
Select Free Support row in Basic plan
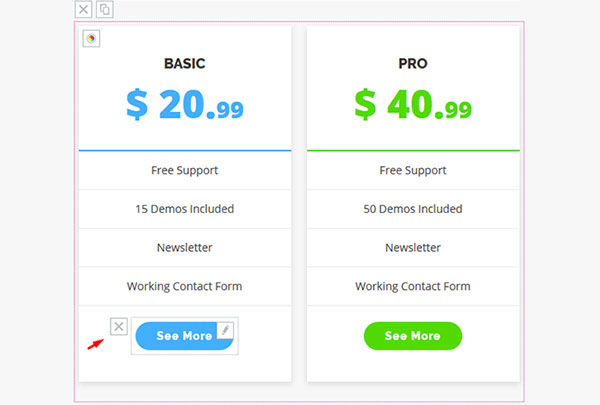184,170
